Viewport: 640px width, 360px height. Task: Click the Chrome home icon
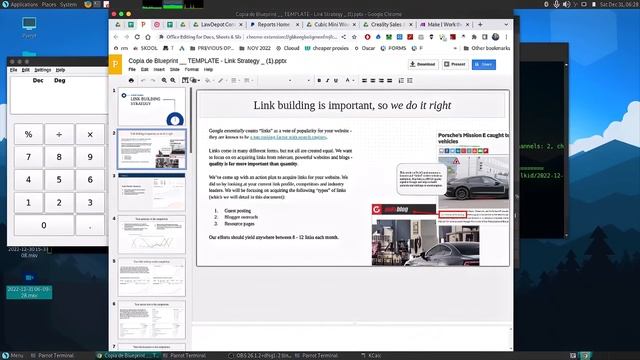[148, 37]
